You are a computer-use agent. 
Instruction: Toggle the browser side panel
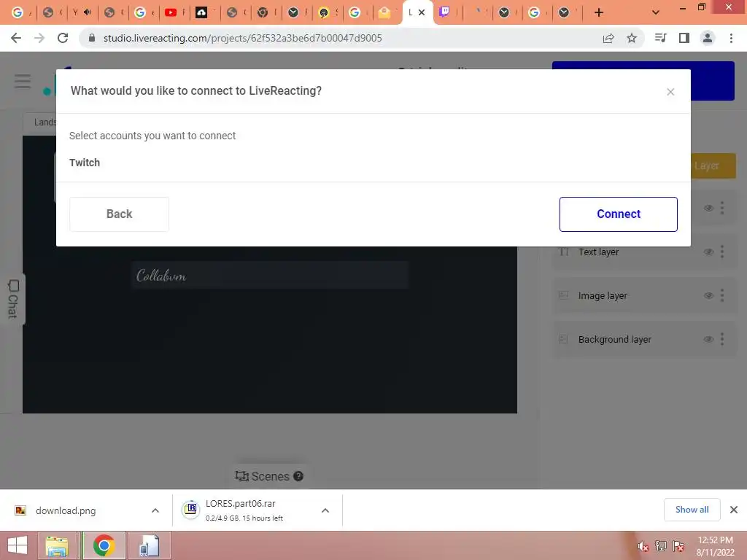[x=684, y=38]
